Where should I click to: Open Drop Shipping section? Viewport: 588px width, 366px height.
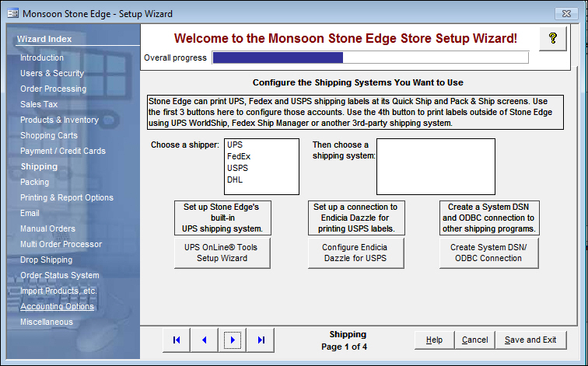[x=47, y=260]
